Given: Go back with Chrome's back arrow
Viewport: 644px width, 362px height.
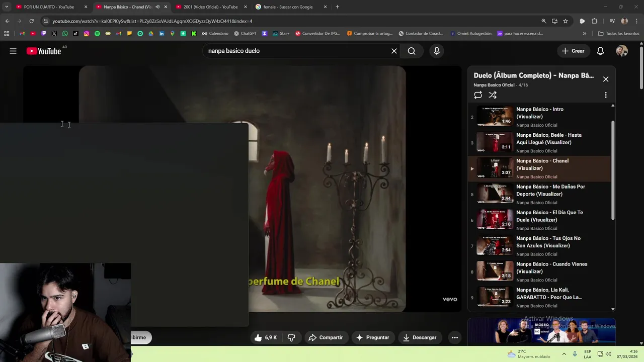Looking at the screenshot, I should [7, 21].
